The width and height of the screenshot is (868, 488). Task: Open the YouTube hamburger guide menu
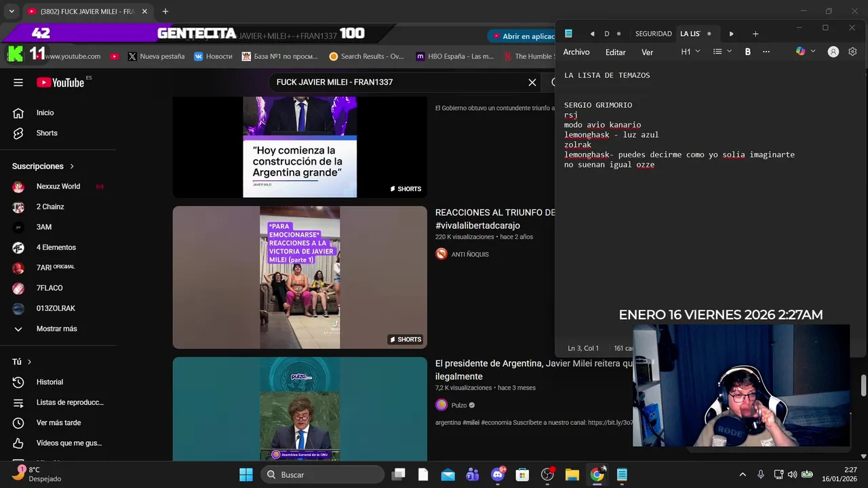tap(18, 83)
